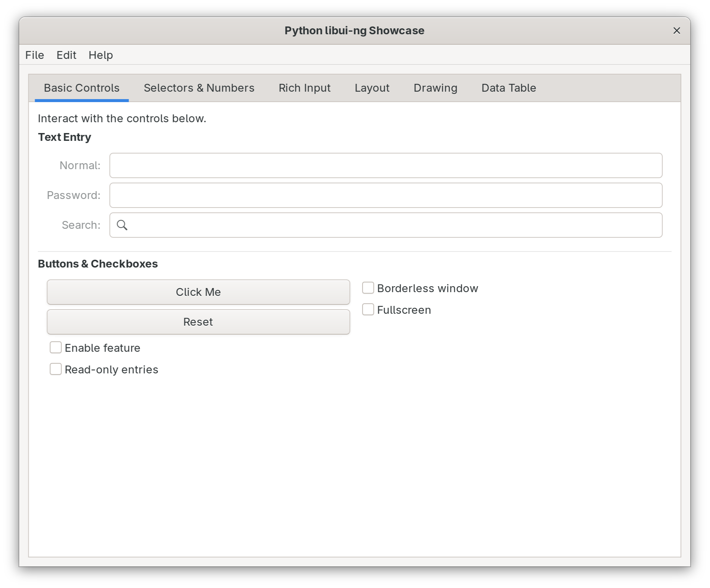Click the search magnifier icon

click(x=122, y=225)
